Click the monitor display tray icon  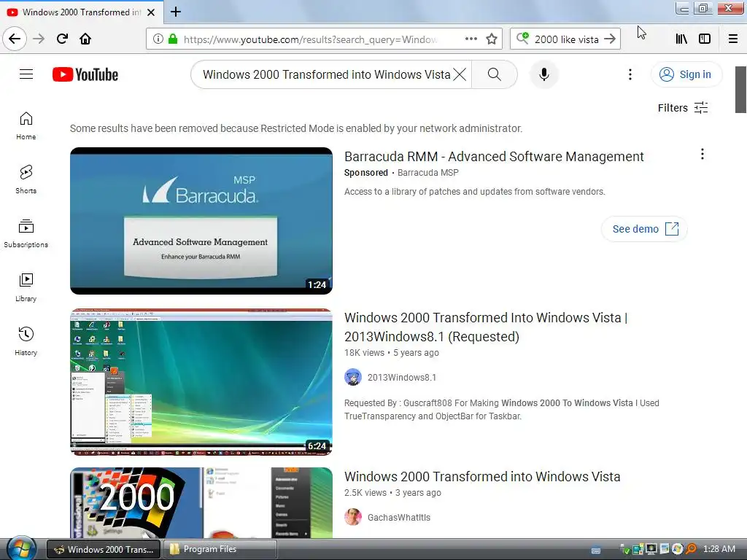(x=651, y=549)
